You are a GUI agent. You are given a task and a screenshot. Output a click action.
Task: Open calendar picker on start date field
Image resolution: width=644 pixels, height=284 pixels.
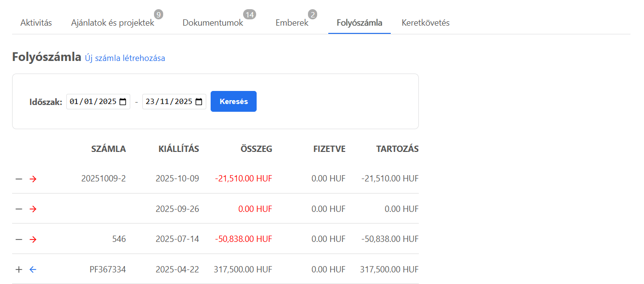tap(123, 102)
